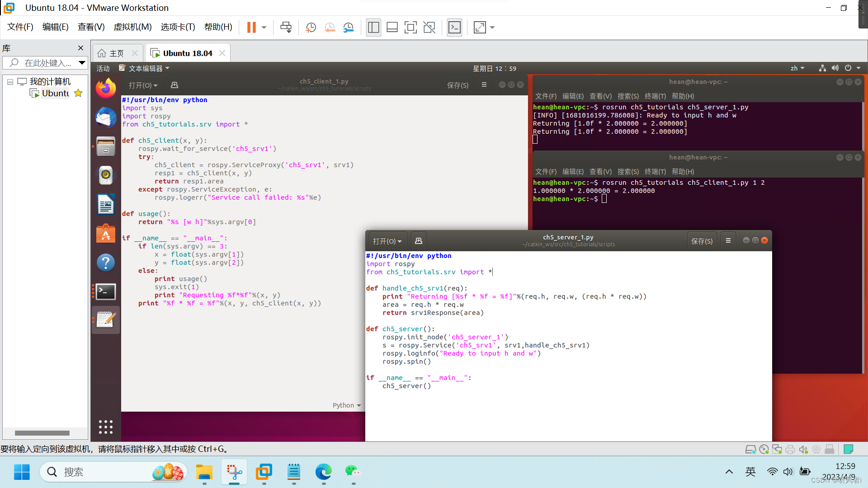The width and height of the screenshot is (868, 488).
Task: Open the 打开(O) dropdown in ch5_client_1.py editor
Action: click(x=143, y=85)
